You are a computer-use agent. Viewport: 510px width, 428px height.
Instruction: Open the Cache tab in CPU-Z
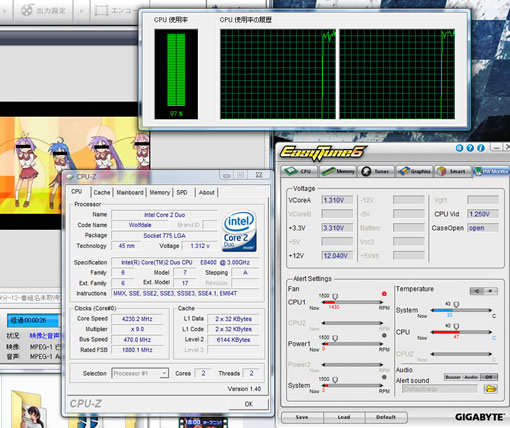(x=102, y=192)
